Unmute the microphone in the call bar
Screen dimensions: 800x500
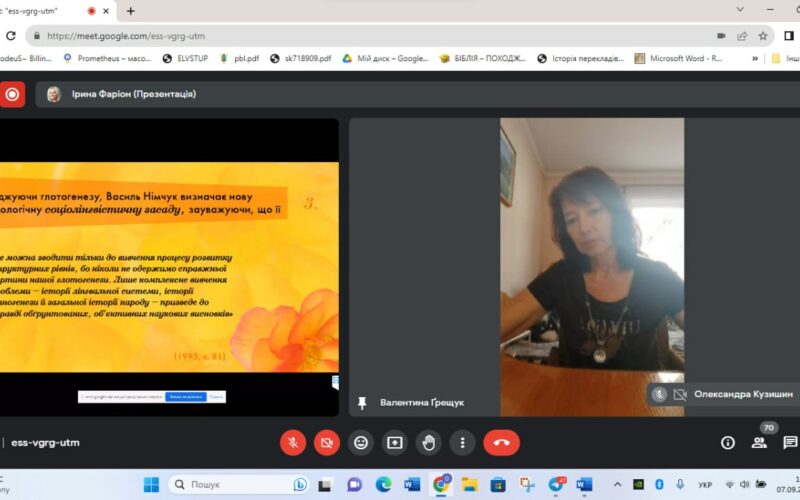pos(293,442)
